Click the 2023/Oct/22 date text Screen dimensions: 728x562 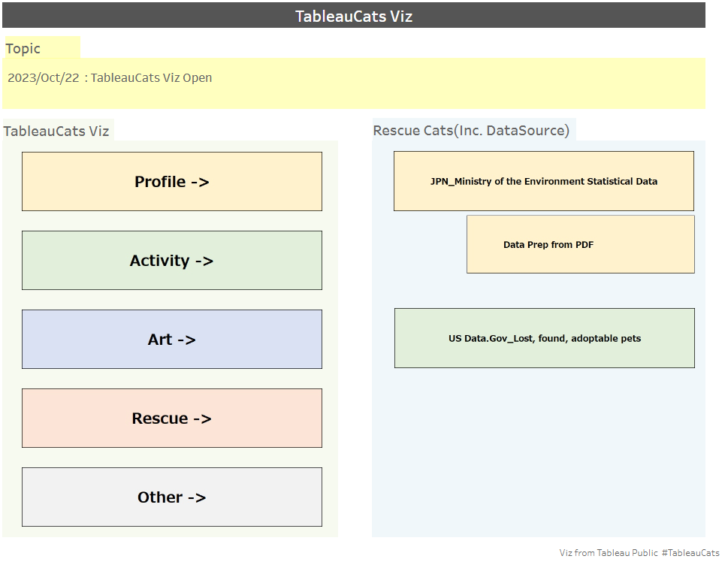point(44,77)
